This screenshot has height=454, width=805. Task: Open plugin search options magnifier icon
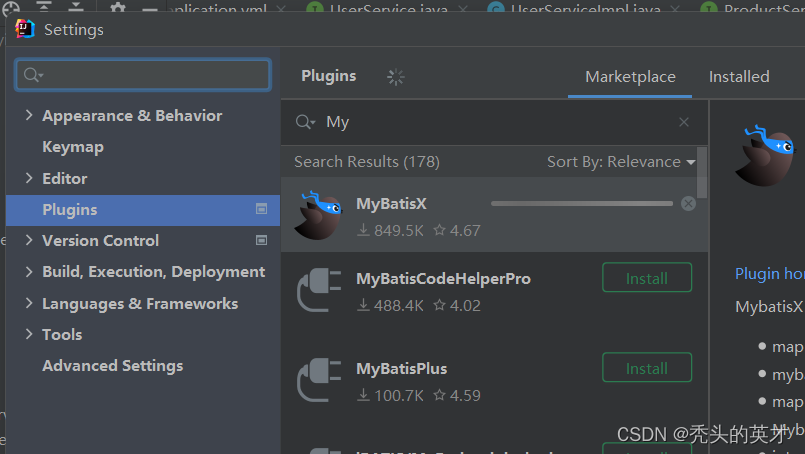click(x=305, y=122)
